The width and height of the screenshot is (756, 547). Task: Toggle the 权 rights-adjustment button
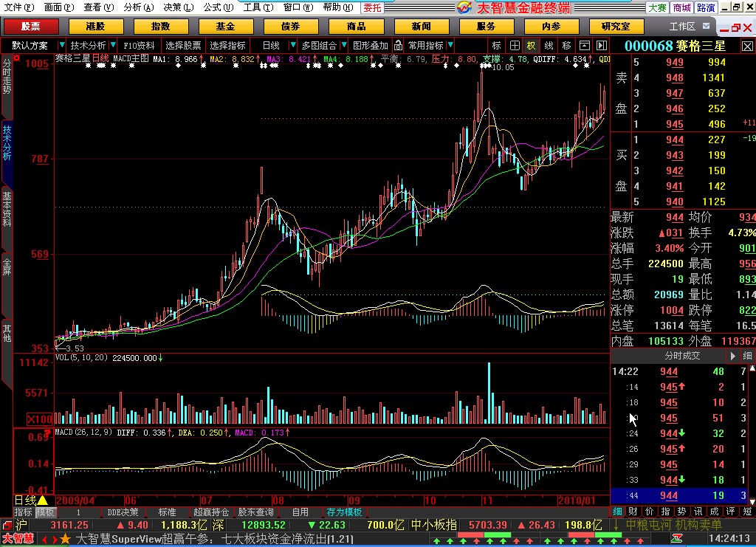tap(532, 45)
